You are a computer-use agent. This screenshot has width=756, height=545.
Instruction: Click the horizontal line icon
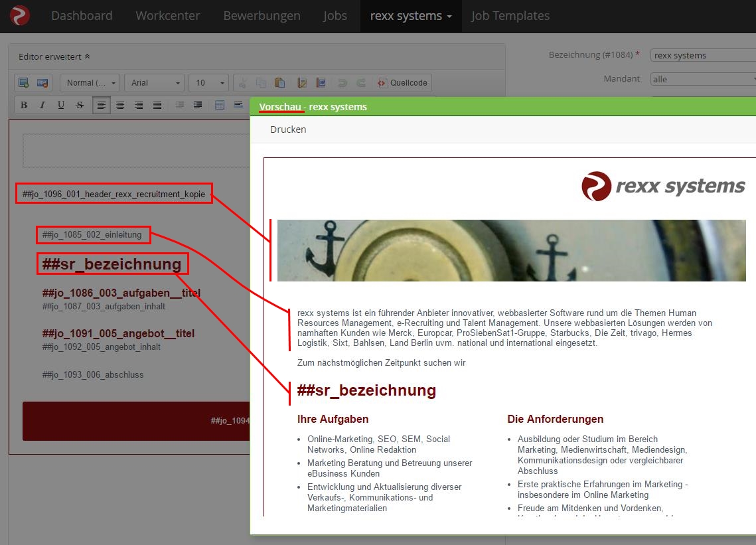238,105
